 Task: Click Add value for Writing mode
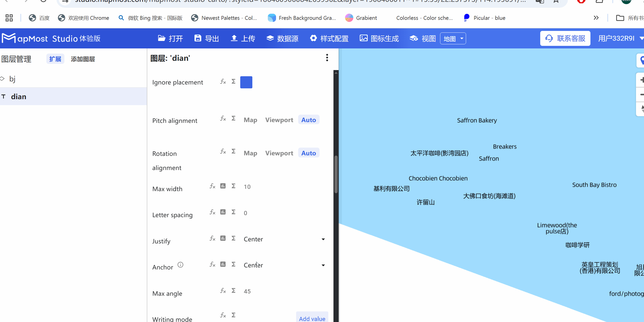pyautogui.click(x=312, y=318)
